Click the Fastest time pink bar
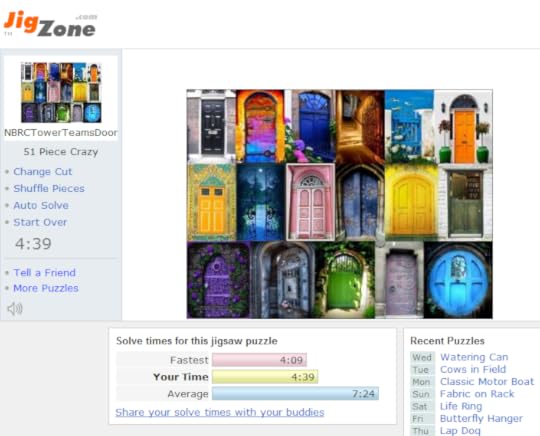This screenshot has height=436, width=540. pos(259,360)
